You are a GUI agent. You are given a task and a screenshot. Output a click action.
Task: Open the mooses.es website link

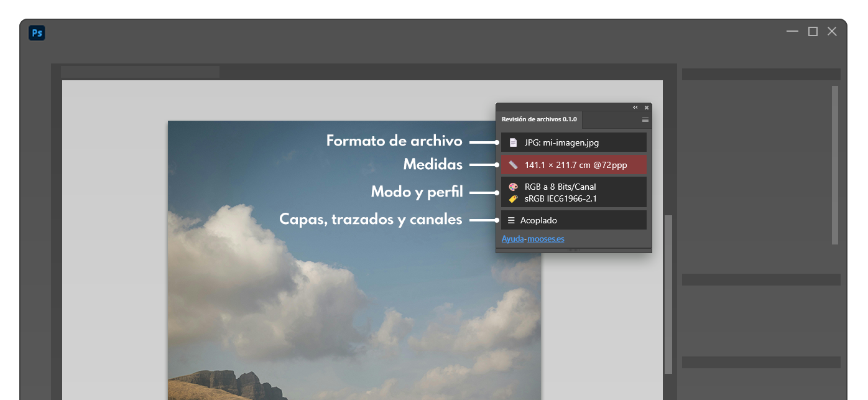click(x=546, y=239)
